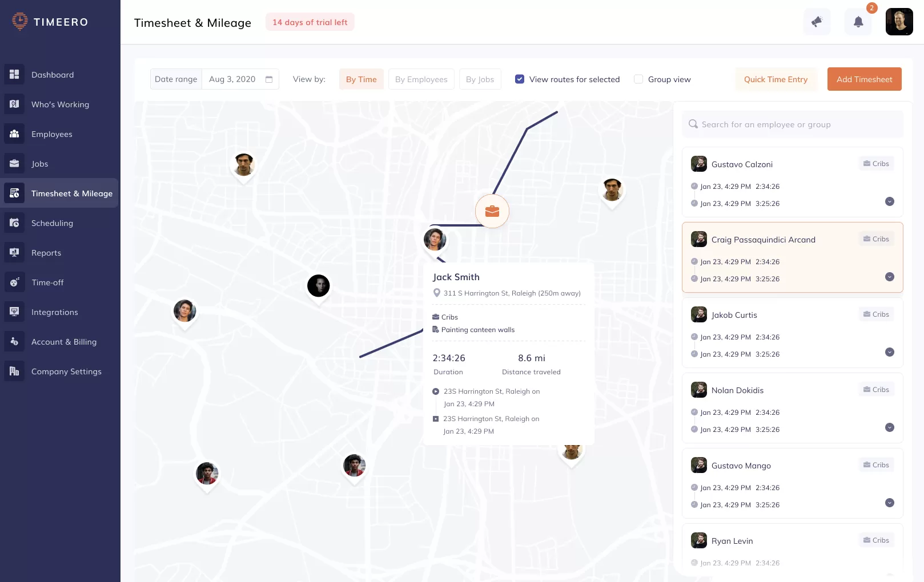Click the Cribs tag on Jakob Curtis's card
Image resolution: width=924 pixels, height=582 pixels.
click(876, 314)
